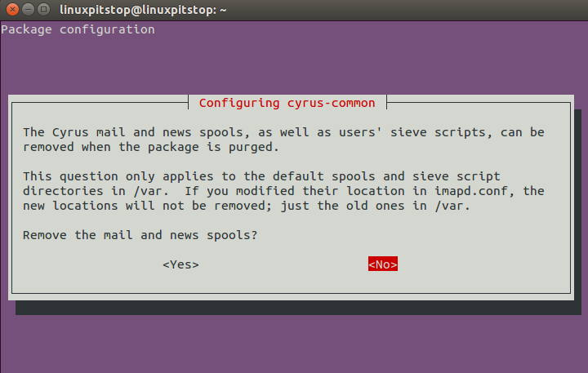588x373 pixels.
Task: Minimize the terminal window
Action: [x=28, y=9]
